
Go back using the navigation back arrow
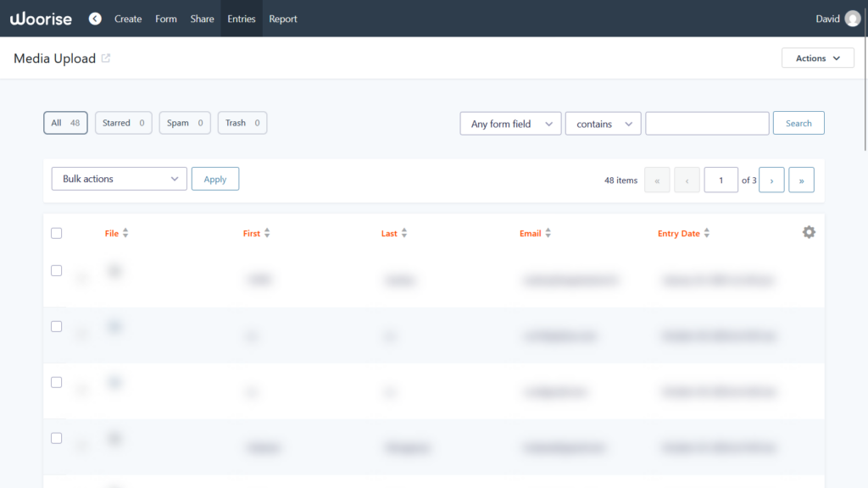95,18
